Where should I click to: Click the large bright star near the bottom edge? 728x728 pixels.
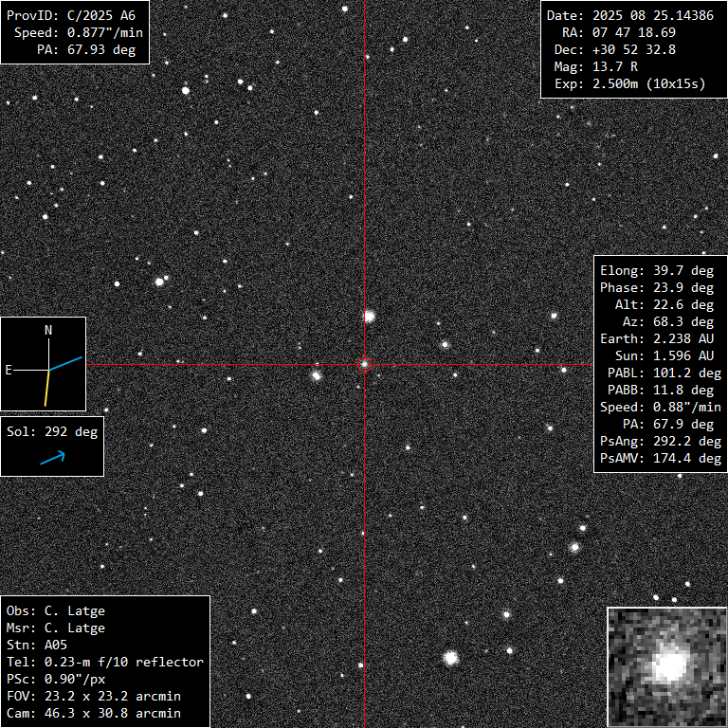coord(451,657)
